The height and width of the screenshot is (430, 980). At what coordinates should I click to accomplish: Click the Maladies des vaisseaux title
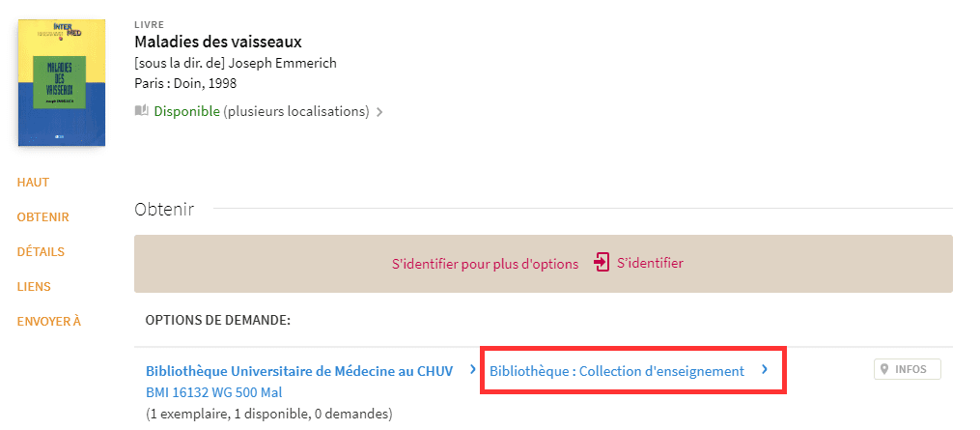(218, 43)
